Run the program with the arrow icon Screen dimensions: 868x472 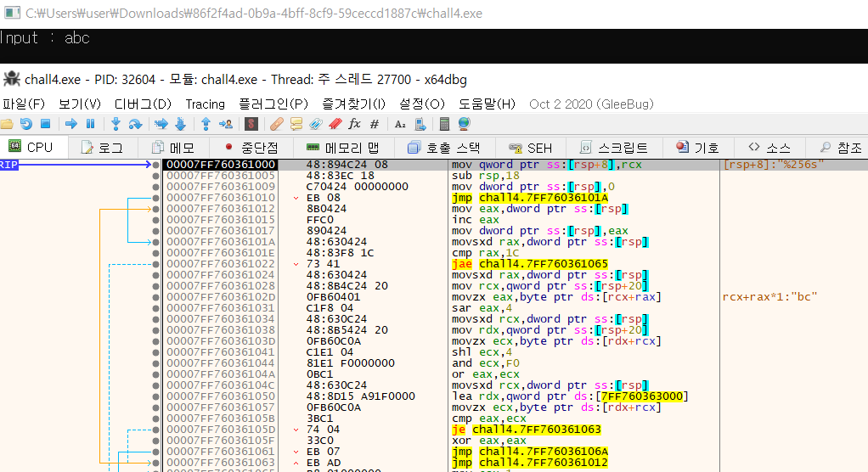click(x=70, y=124)
